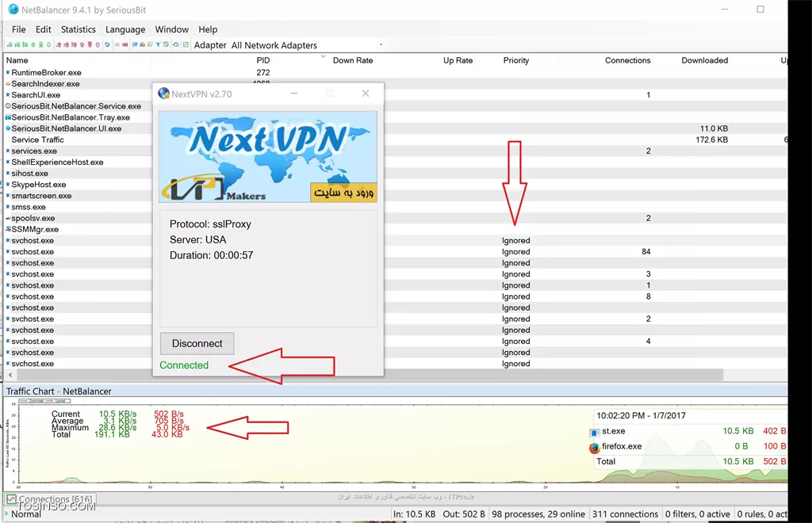Viewport: 812px width, 523px height.
Task: Set high upload priority via third red toolbar icon
Action: (74, 44)
